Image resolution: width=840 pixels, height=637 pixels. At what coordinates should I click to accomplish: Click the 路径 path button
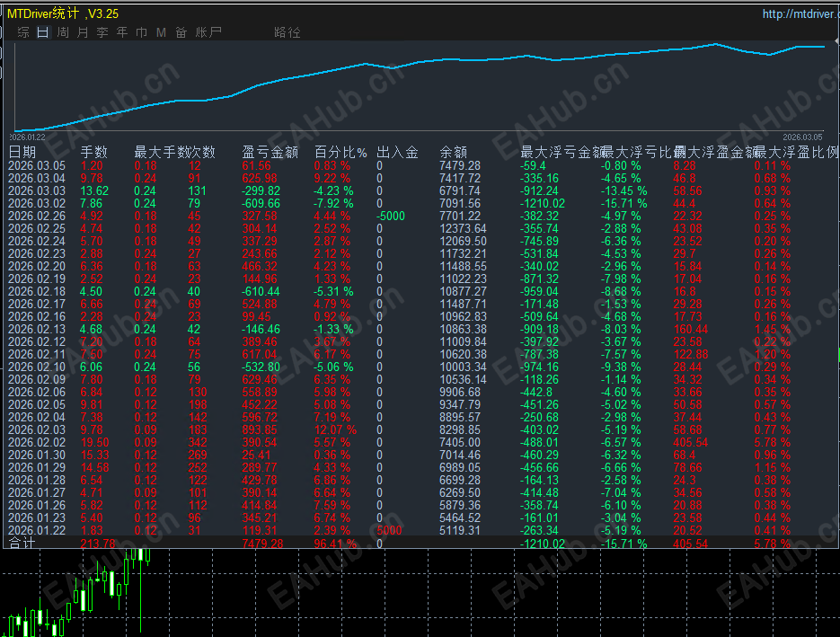287,32
